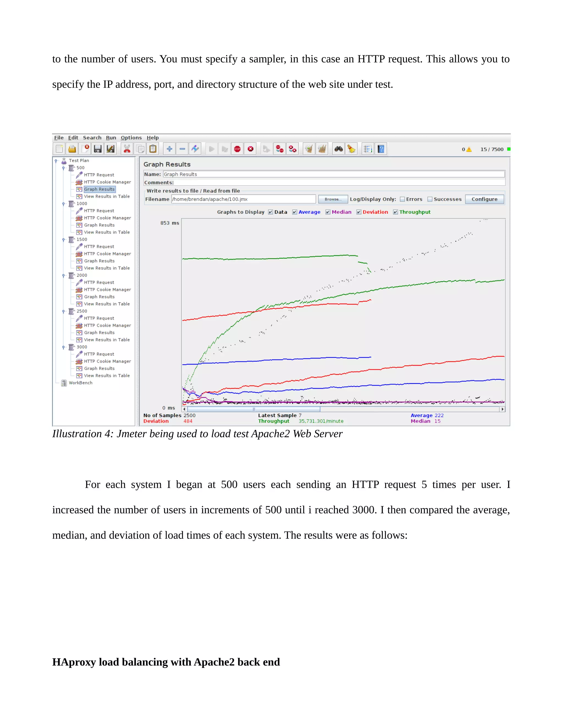Click the Toggle enable/disable toolbar icon

[x=195, y=149]
